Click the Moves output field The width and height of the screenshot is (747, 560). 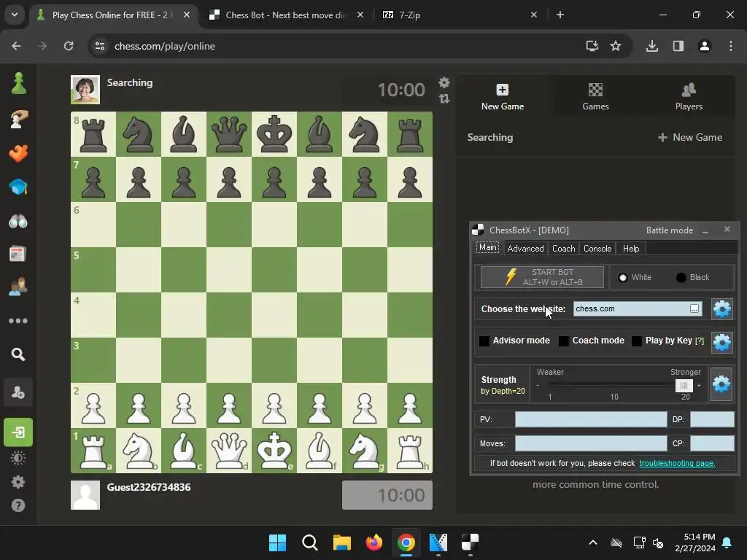point(591,443)
